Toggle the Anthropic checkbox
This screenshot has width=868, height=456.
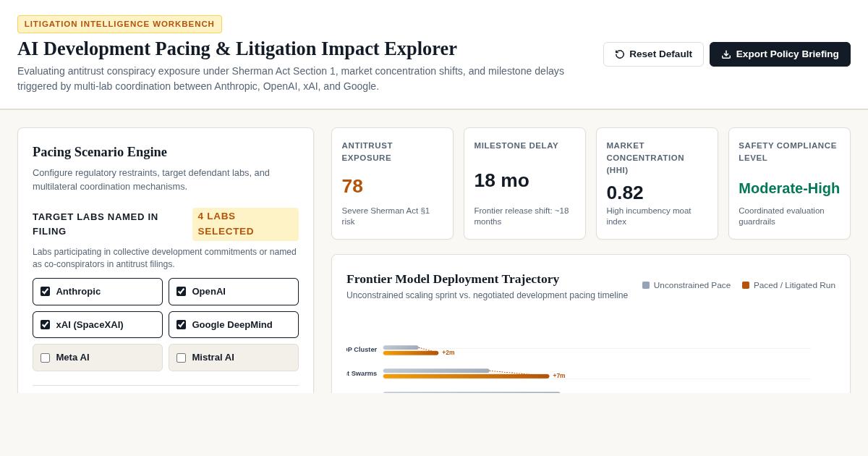(45, 292)
